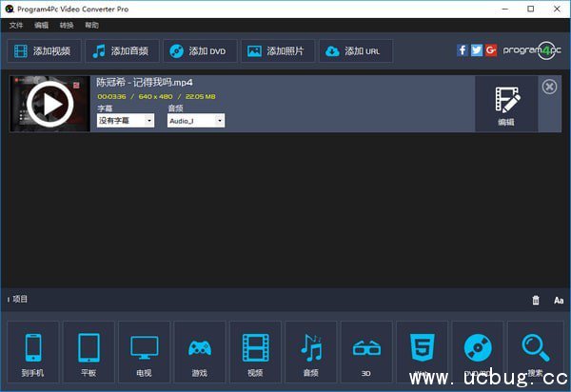This screenshot has height=392, width=571.
Task: Click the file name 陈冠希 - 记得我吗.mp4
Action: 145,83
